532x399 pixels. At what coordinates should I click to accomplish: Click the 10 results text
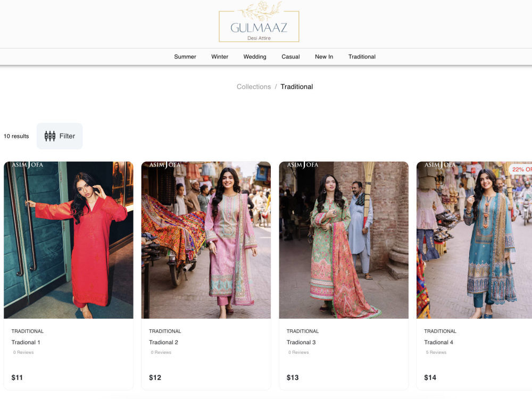coord(16,136)
